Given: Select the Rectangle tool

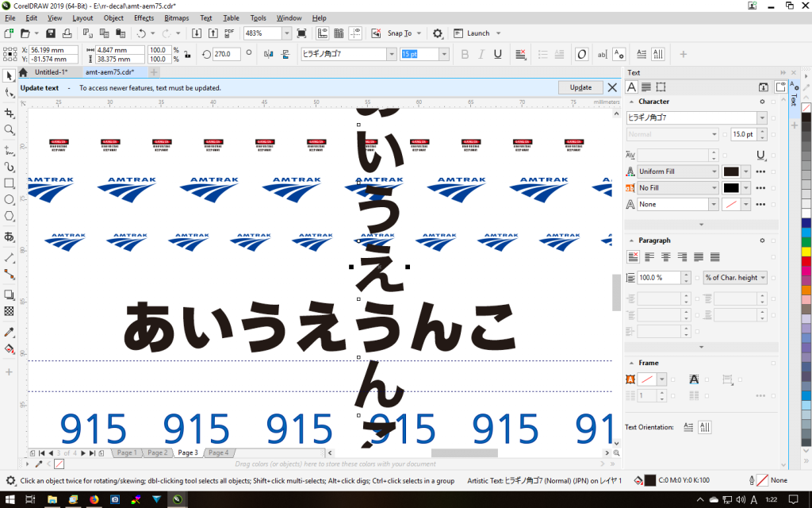Looking at the screenshot, I should [9, 183].
